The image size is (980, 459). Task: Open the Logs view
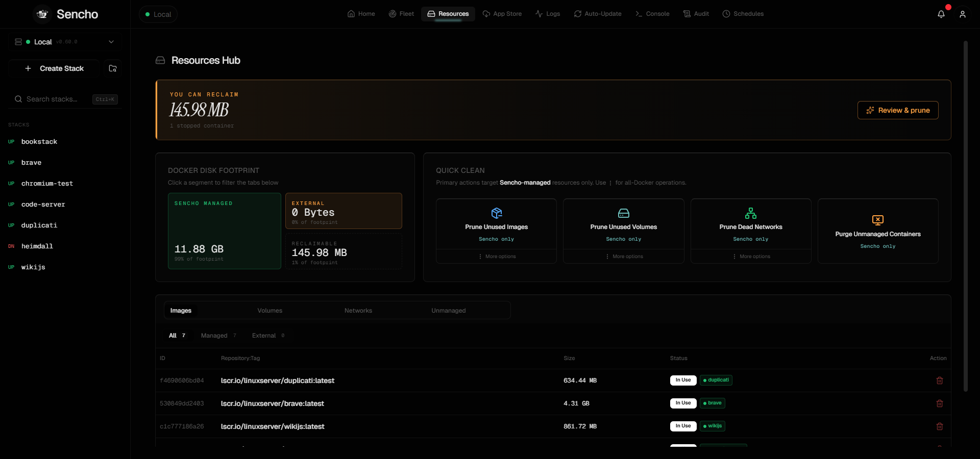coord(548,14)
